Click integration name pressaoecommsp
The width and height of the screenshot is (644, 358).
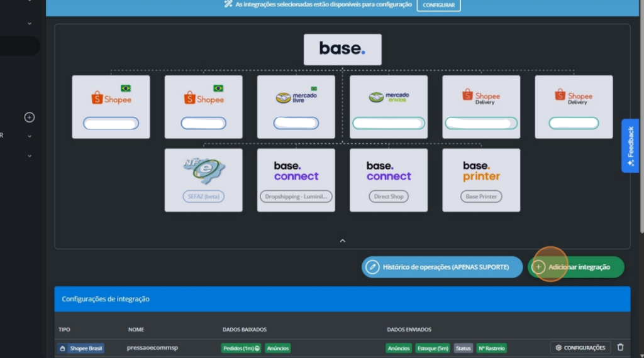[x=152, y=348]
